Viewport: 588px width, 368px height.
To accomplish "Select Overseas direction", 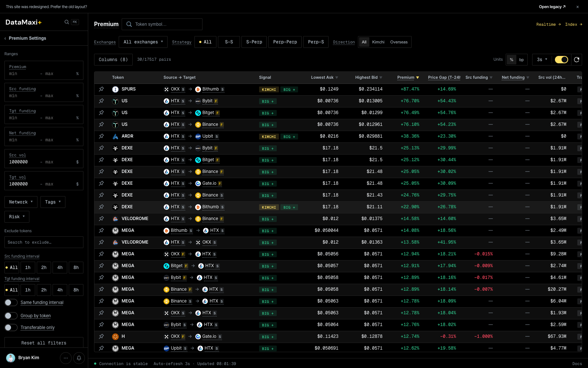I will [399, 42].
